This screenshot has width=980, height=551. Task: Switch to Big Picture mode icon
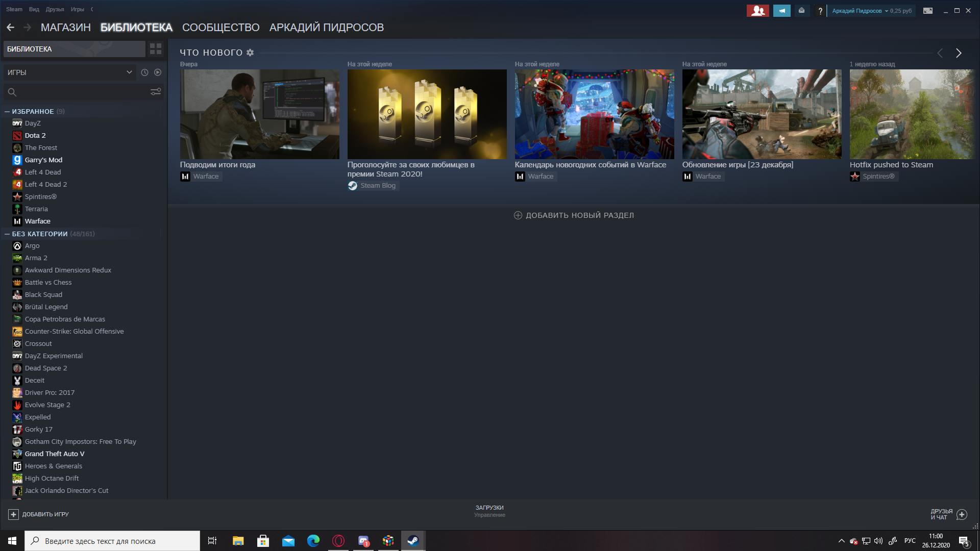coord(928,11)
